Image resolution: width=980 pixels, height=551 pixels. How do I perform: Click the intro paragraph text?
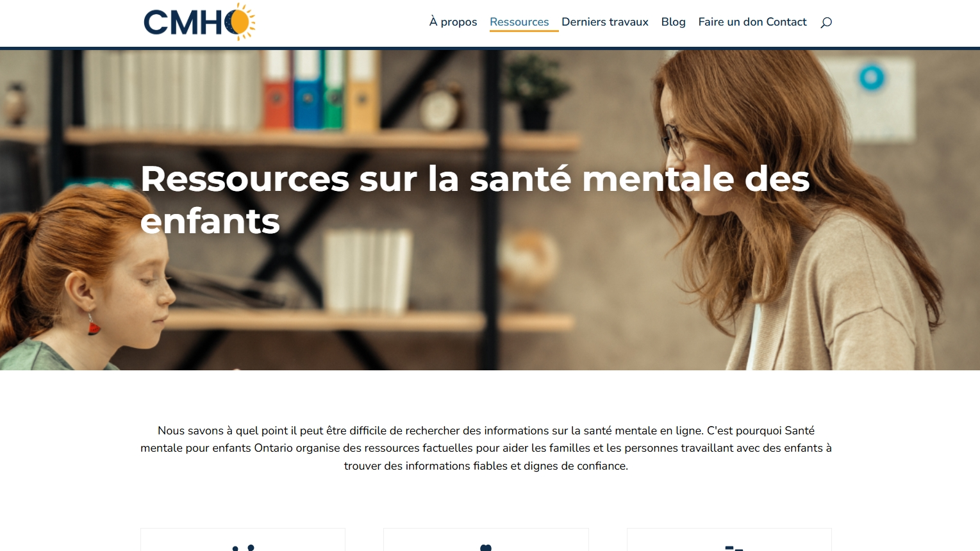pos(486,448)
